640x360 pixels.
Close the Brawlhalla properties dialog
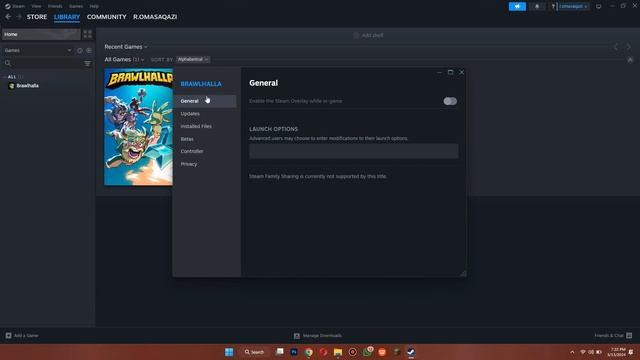462,72
